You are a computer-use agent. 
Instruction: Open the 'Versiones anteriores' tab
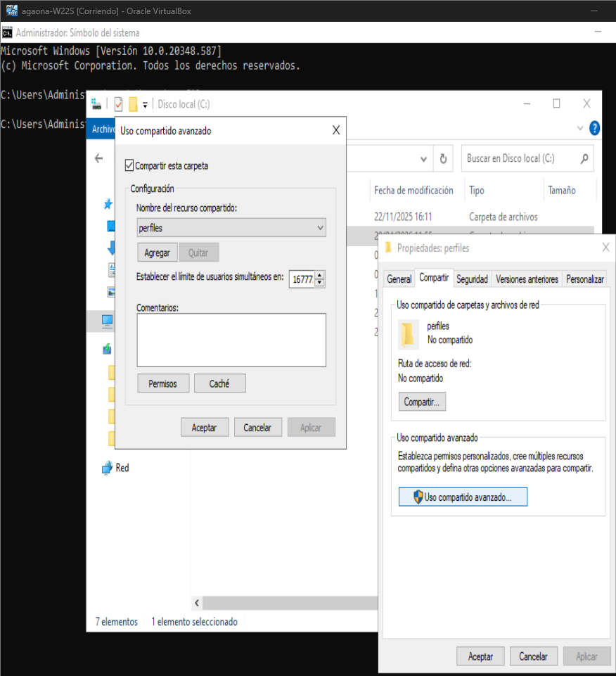pos(527,279)
